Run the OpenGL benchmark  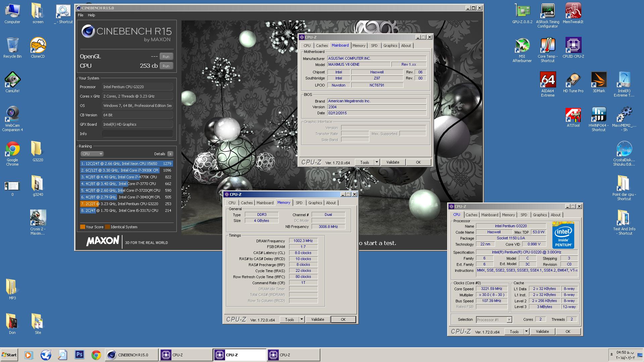point(166,57)
